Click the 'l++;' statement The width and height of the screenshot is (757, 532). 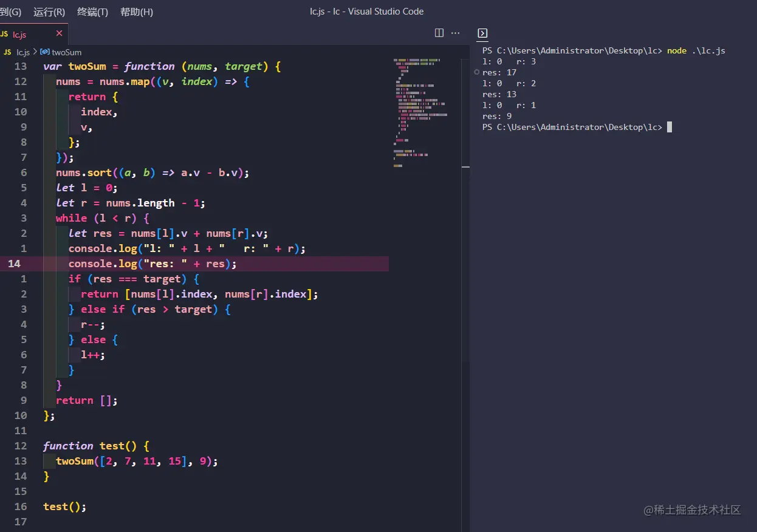93,355
